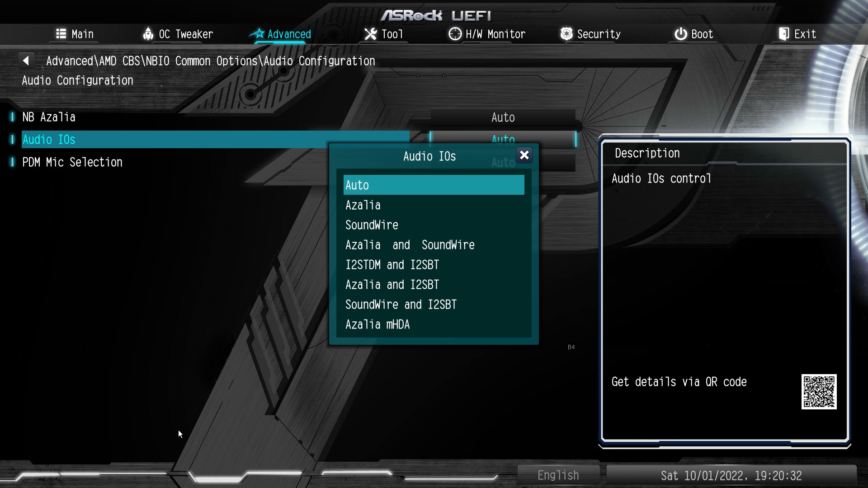Pick Azalia mHDA from the list
Viewport: 868px width, 488px height.
(x=377, y=324)
